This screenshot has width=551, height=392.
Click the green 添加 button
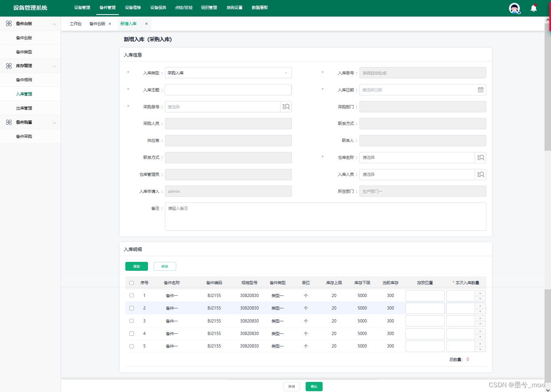(137, 266)
